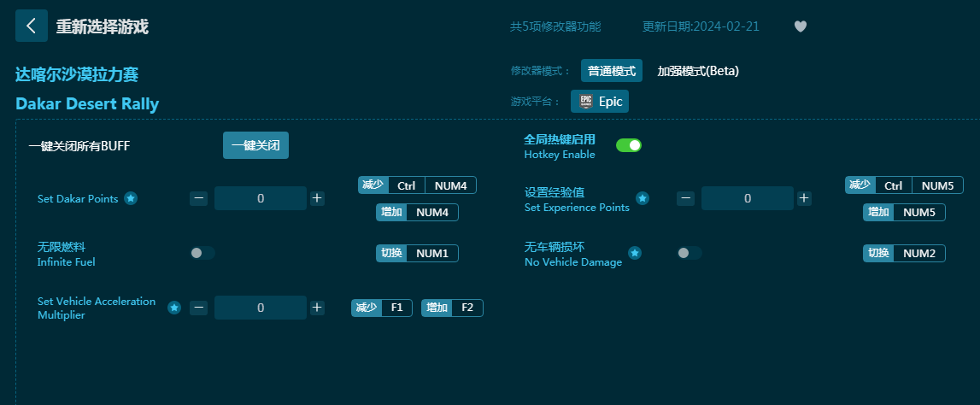Toggle the Hotkey Enable switch
Screen dimensions: 980x405
pos(629,145)
